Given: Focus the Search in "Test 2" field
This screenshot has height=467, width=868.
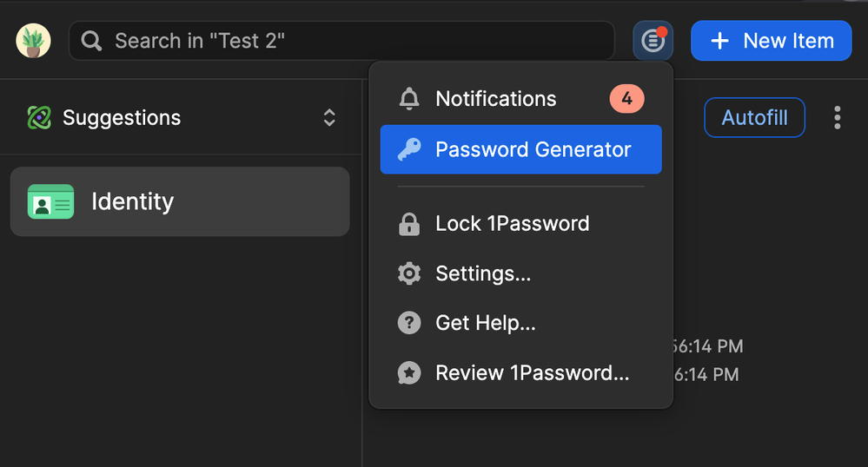Looking at the screenshot, I should tap(348, 41).
